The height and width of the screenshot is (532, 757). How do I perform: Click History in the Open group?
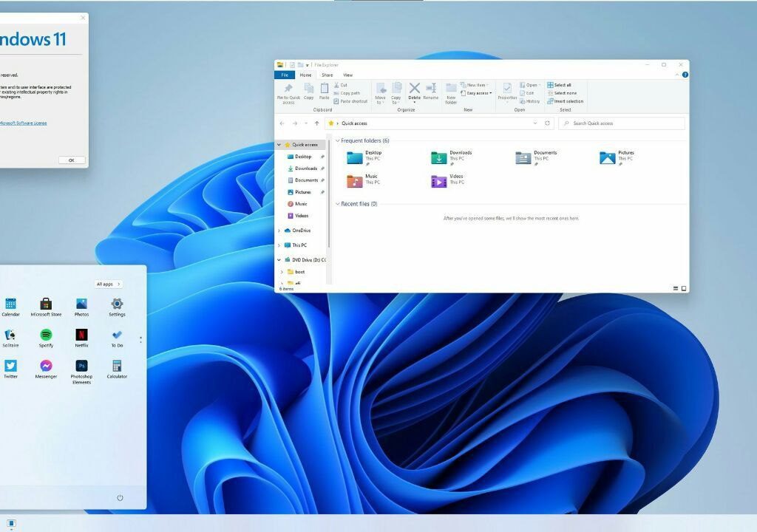529,101
